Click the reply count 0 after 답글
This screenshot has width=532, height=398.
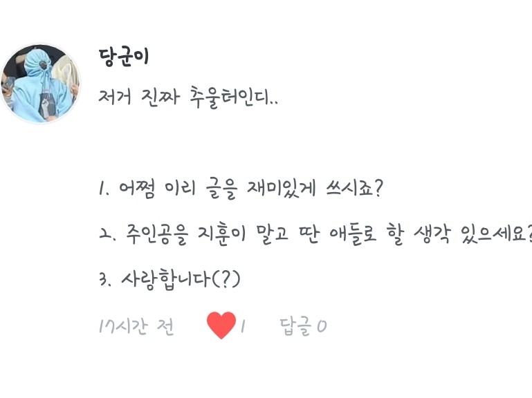(321, 326)
